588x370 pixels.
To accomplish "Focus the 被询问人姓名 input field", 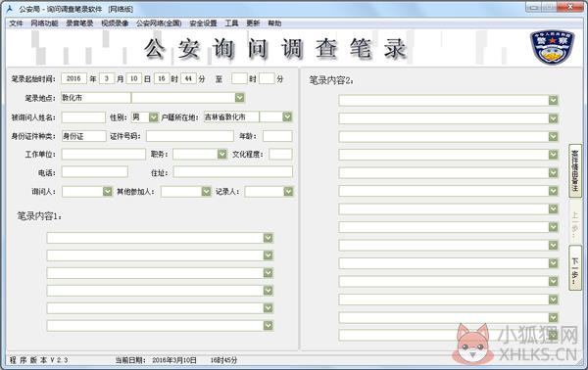I will tap(83, 117).
